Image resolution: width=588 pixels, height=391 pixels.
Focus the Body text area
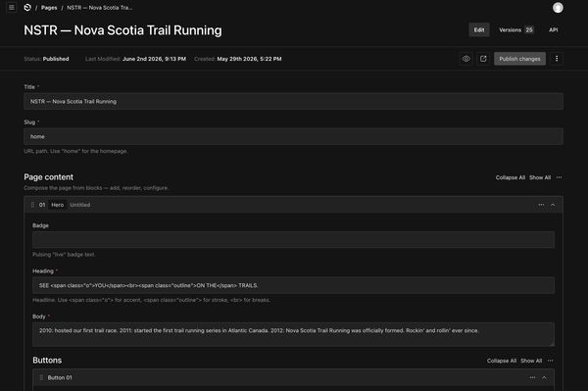(x=293, y=334)
